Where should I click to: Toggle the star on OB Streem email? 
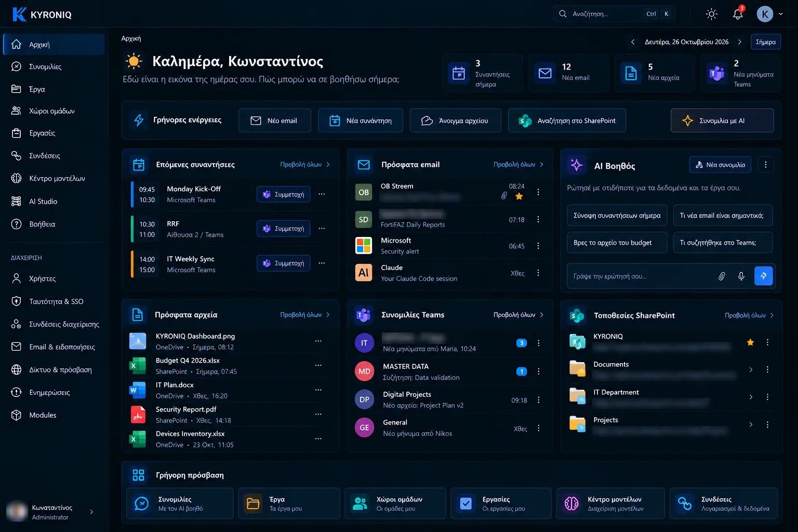coord(518,196)
